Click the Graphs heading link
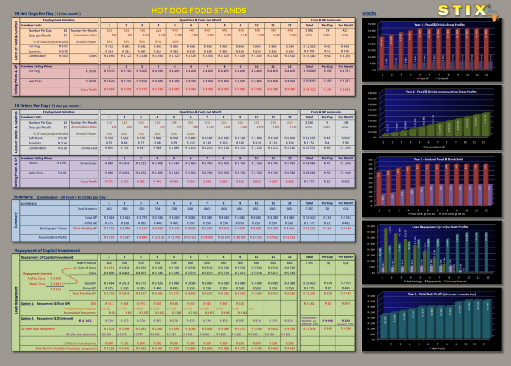Screen dimensions: 511x366 (369, 13)
